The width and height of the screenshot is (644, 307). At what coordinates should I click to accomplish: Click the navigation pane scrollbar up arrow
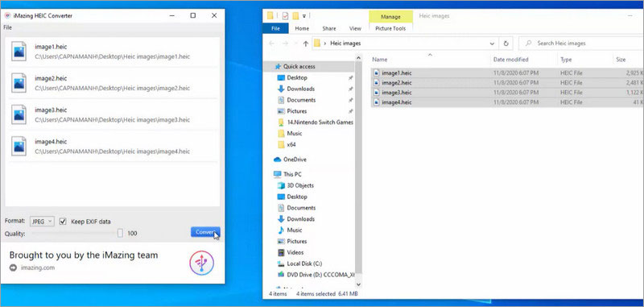click(x=357, y=57)
